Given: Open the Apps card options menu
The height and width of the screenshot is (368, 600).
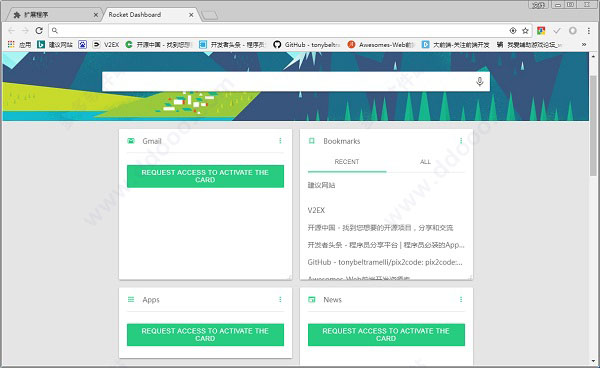Looking at the screenshot, I should point(280,299).
